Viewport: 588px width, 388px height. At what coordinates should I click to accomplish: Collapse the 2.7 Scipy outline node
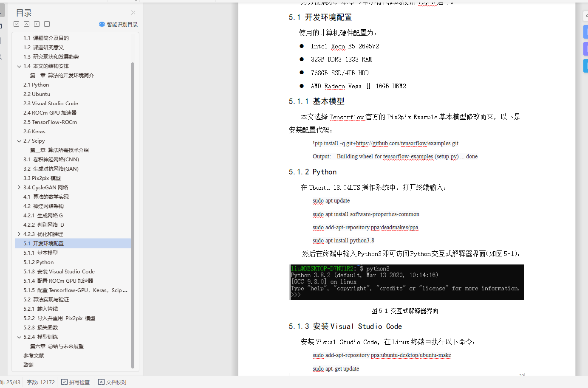19,141
